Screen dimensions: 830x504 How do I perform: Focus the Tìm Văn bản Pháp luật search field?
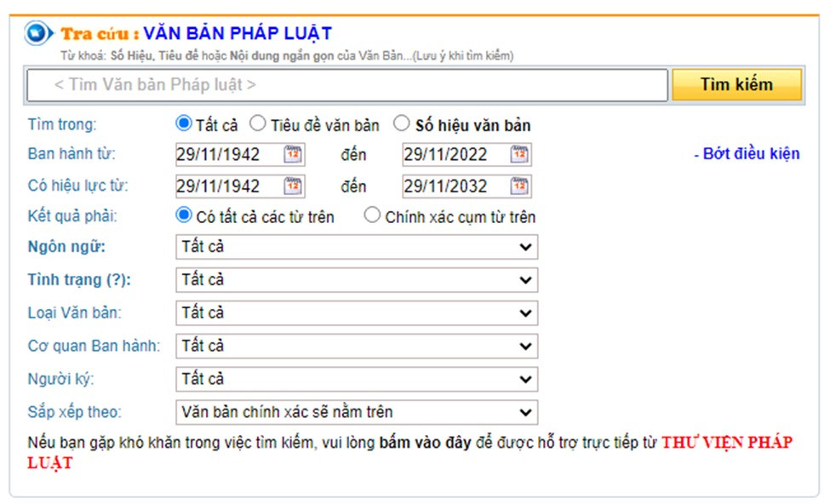click(347, 85)
